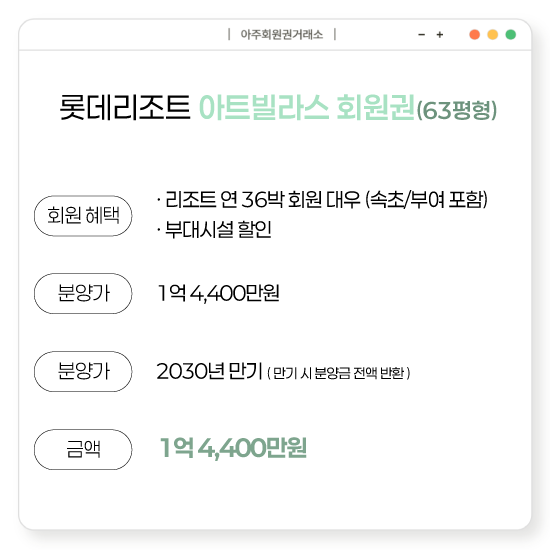
Task: Click the black 1억 4,400만원 price text
Action: click(219, 293)
